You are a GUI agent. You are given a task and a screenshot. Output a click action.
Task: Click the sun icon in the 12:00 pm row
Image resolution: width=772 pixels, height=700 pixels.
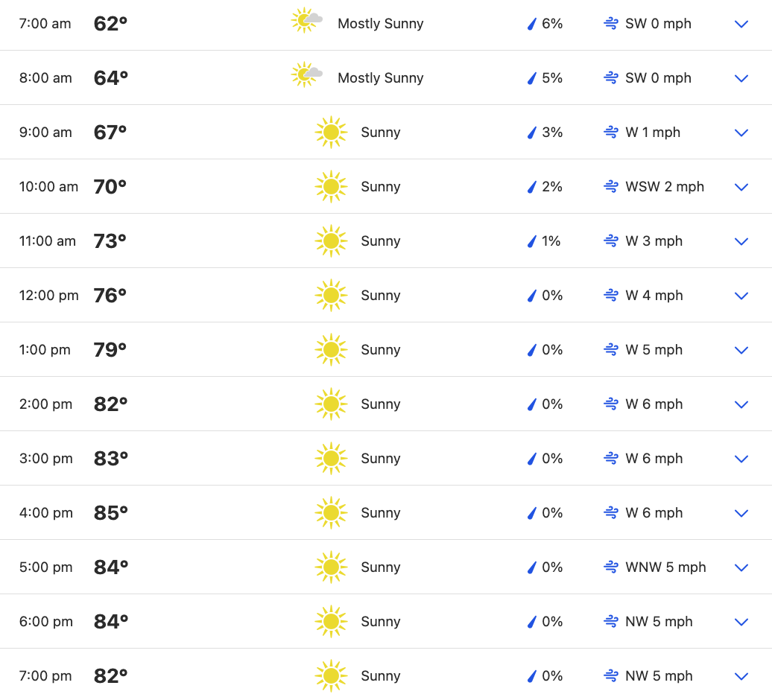(331, 296)
